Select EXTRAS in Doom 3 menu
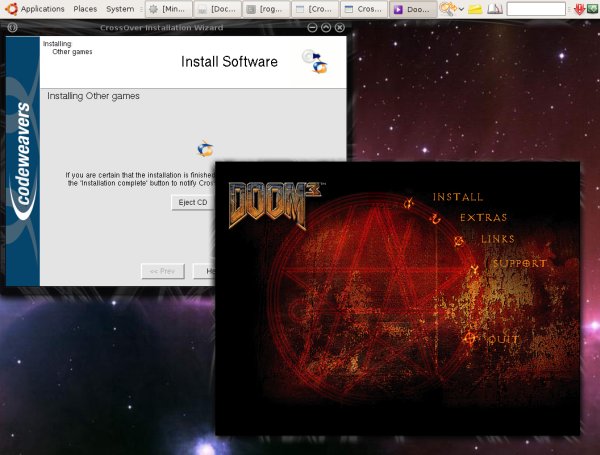Screen dimensions: 600x455 (484, 218)
